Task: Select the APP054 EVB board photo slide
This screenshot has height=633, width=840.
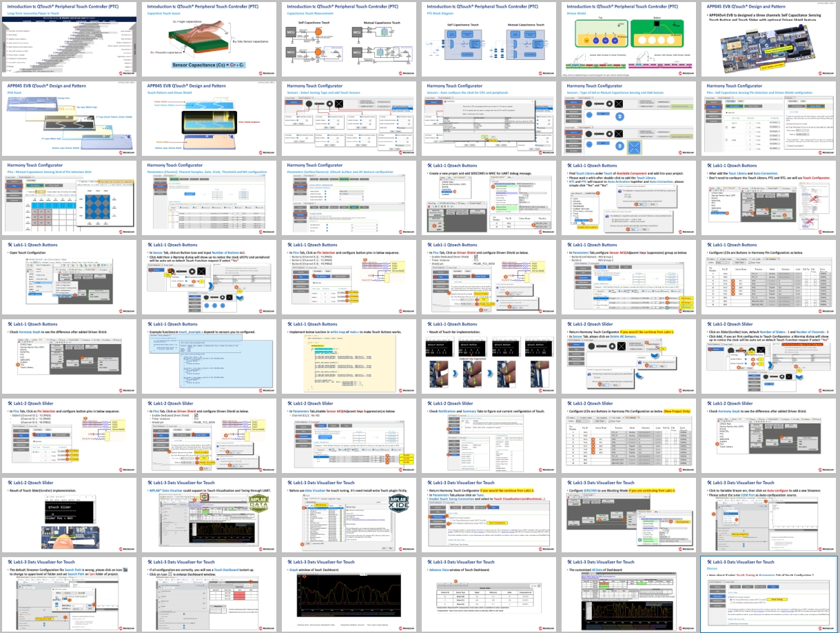Action: tap(769, 39)
